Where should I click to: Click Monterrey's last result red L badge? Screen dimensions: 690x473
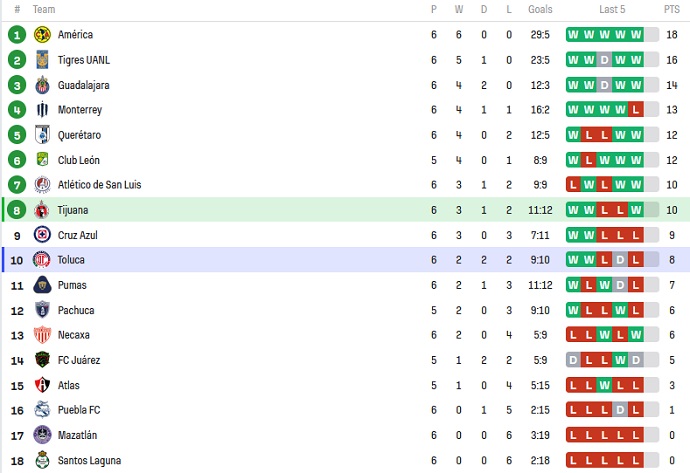click(x=636, y=110)
